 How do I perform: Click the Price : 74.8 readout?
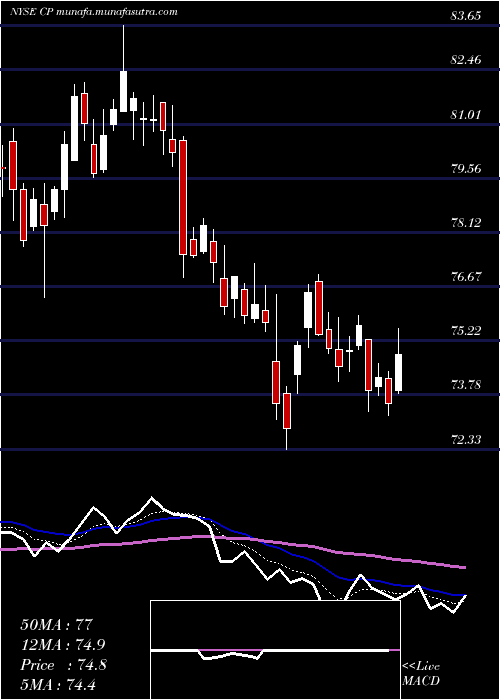(x=63, y=665)
